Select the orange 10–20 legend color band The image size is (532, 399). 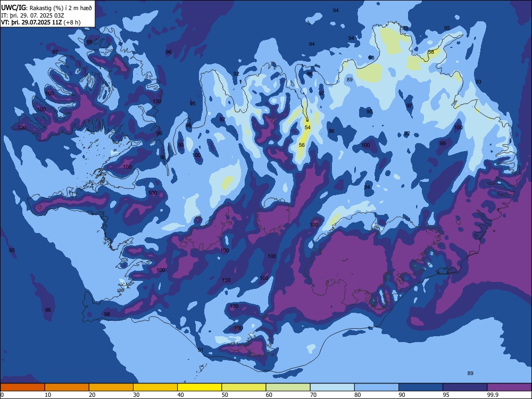[x=67, y=387]
